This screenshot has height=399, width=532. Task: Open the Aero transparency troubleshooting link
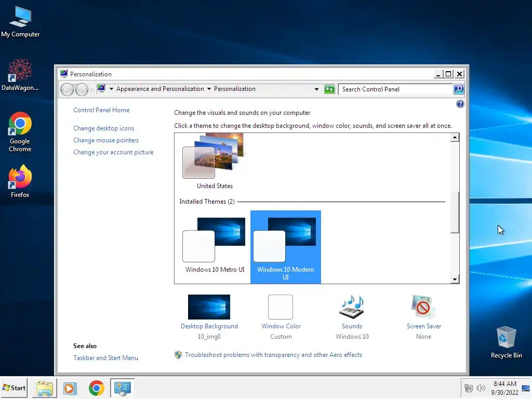click(x=273, y=354)
